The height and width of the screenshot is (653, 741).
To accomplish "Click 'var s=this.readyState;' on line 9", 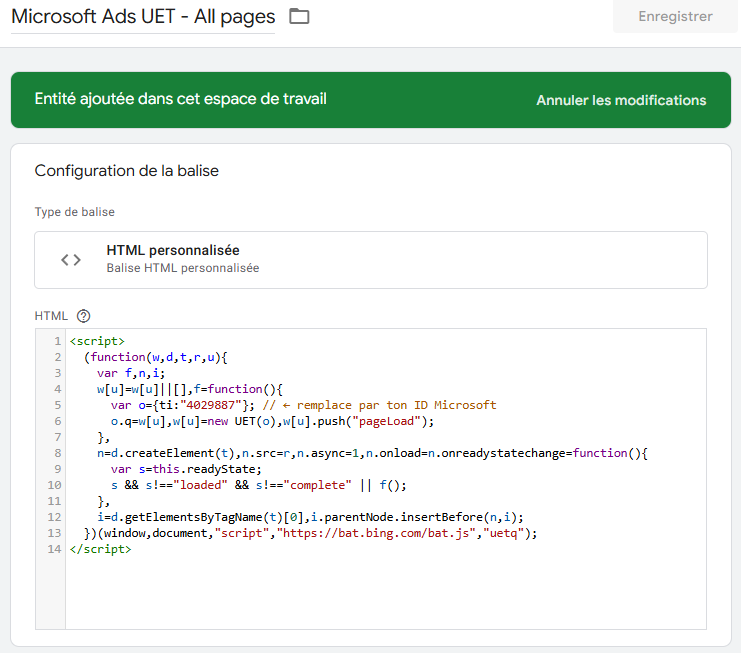I will click(186, 469).
